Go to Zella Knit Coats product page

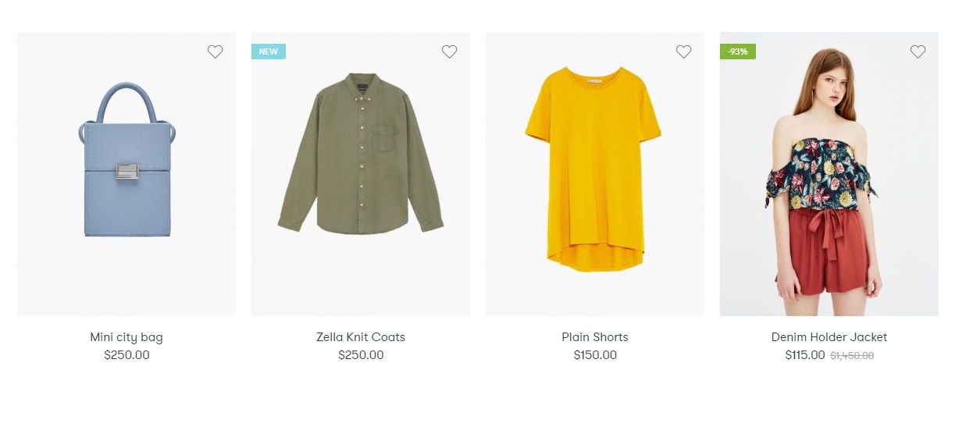pyautogui.click(x=361, y=337)
